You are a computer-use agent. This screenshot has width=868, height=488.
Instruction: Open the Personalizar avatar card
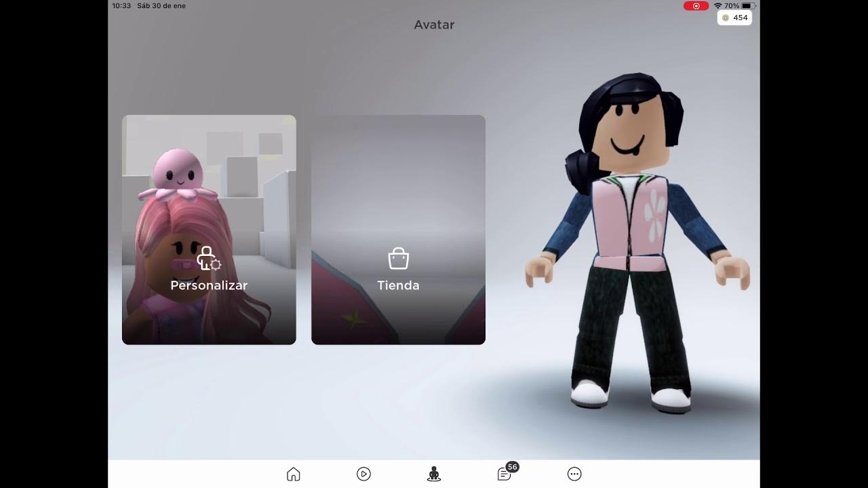click(209, 230)
